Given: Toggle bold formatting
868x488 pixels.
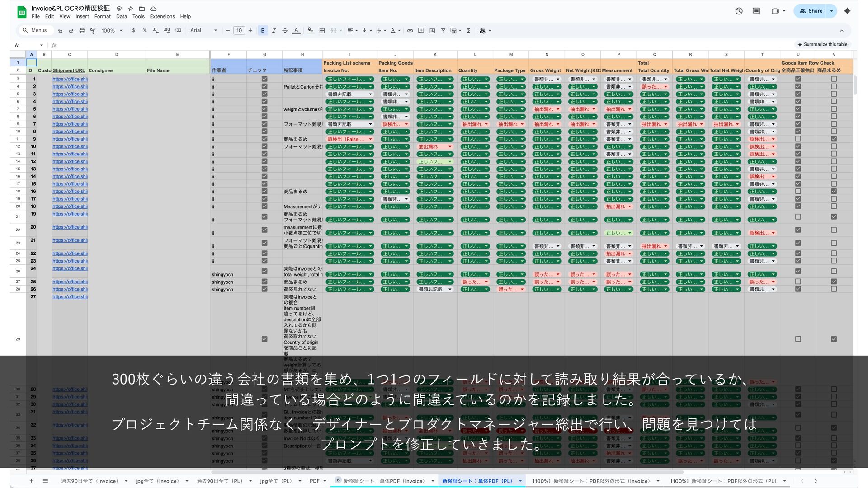Looking at the screenshot, I should click(263, 31).
